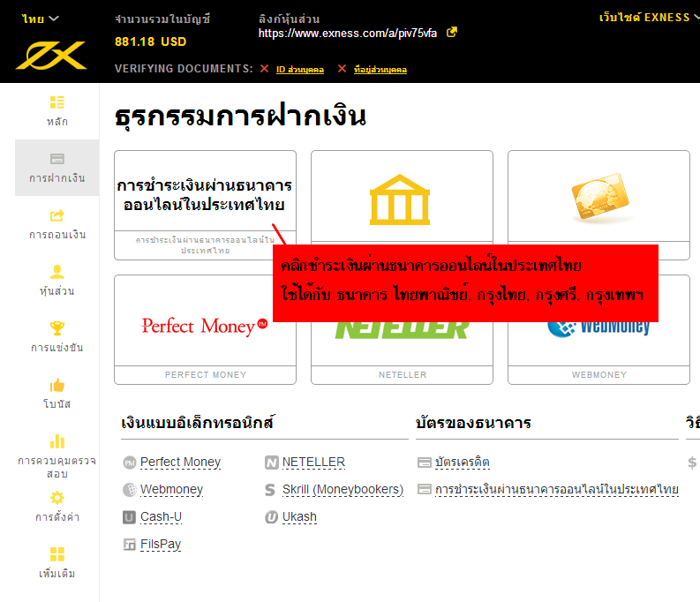
Task: Click the FilsPay list link
Action: [161, 544]
